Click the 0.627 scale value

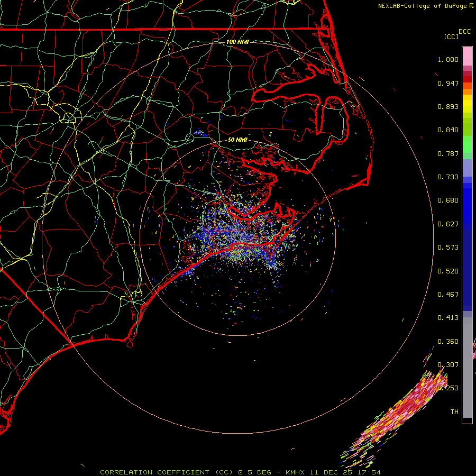click(448, 224)
